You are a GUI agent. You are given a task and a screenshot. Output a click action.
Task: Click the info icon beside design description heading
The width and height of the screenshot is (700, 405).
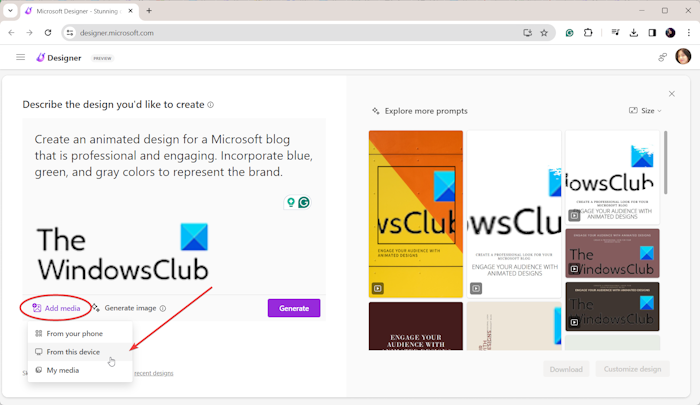210,104
